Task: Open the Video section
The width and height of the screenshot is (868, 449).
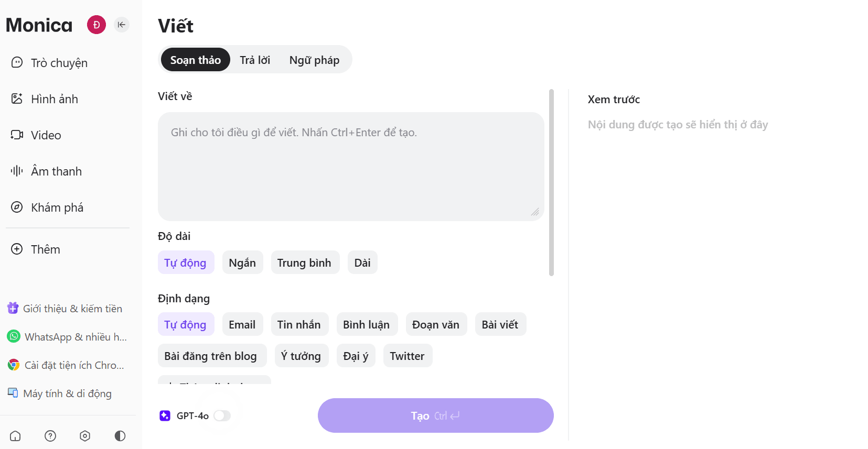Action: pos(47,135)
